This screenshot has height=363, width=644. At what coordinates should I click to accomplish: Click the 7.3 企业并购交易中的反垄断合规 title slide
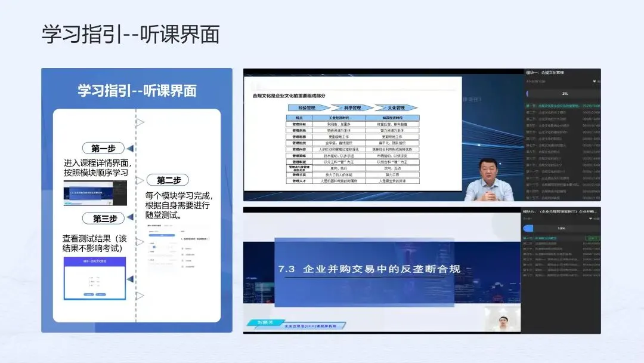pyautogui.click(x=364, y=272)
